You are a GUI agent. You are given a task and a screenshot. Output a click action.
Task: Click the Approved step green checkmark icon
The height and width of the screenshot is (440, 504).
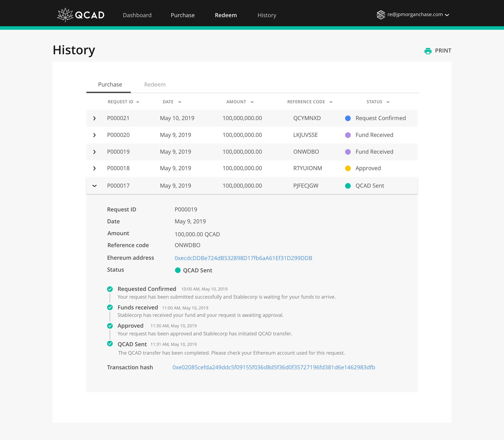pos(110,326)
